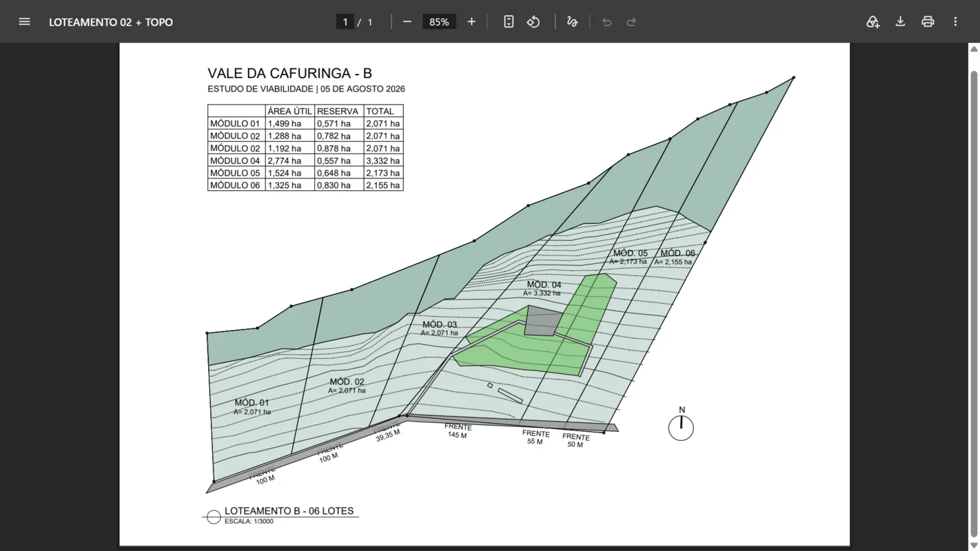Click the MÓDULO 04 table row label
980x551 pixels.
click(235, 160)
